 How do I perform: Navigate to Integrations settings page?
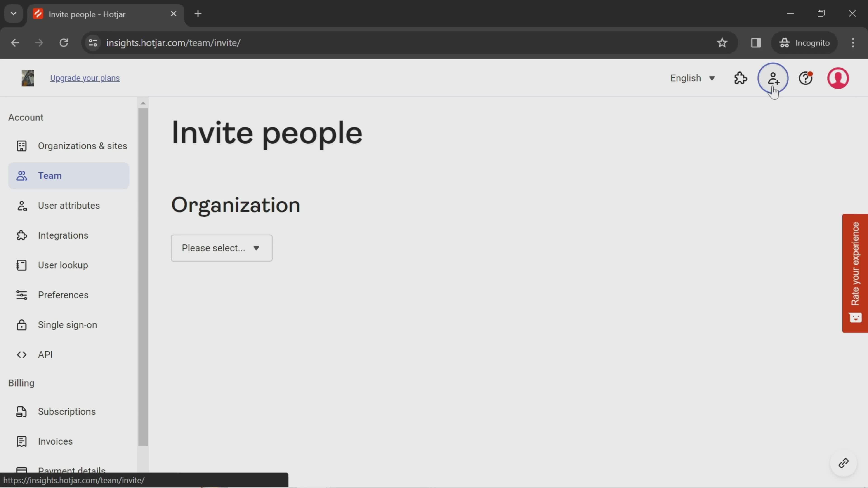click(x=63, y=235)
